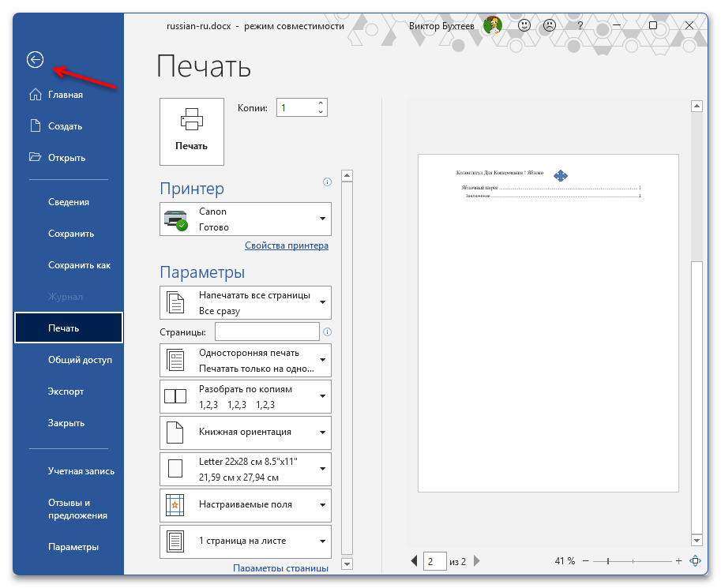This screenshot has height=588, width=721.
Task: Open help via the question mark icon
Action: [580, 26]
